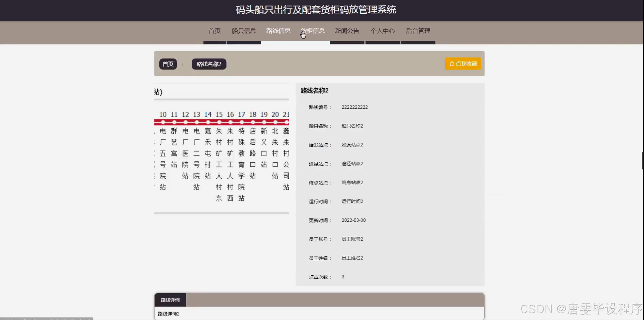Select the 员工姓名2 value
This screenshot has height=320, width=644.
pos(352,258)
